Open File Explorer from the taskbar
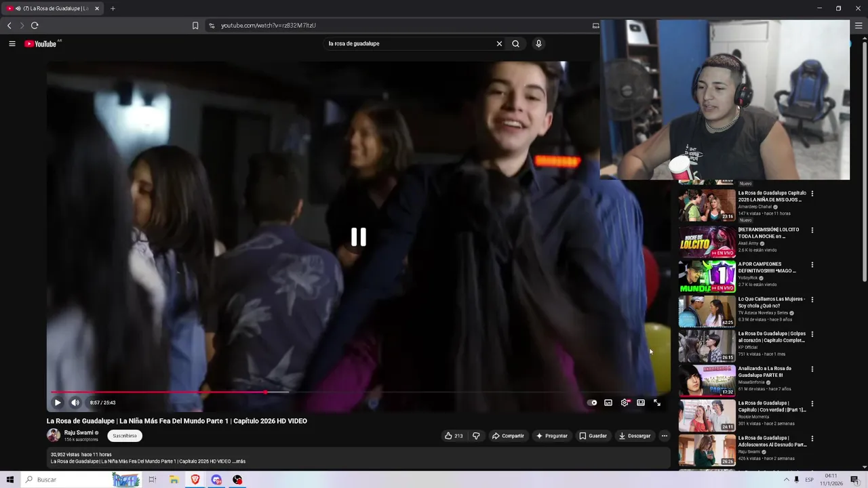868x488 pixels. coord(174,480)
